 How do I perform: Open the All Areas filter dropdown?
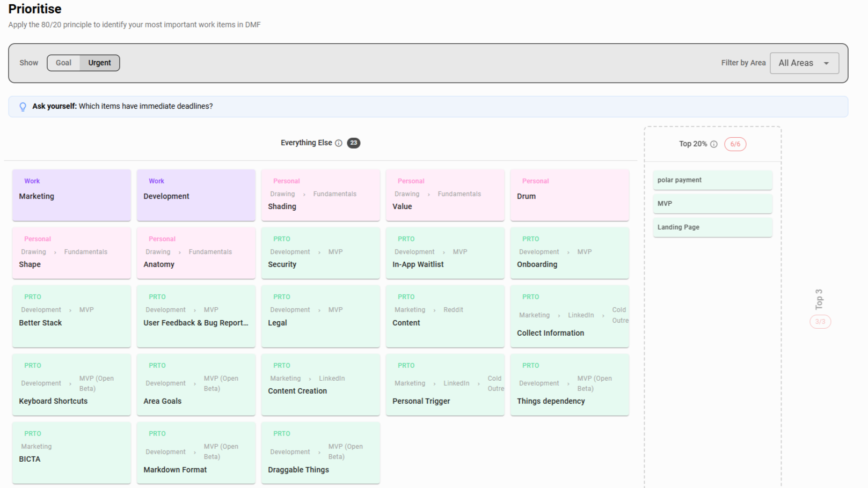pyautogui.click(x=804, y=63)
